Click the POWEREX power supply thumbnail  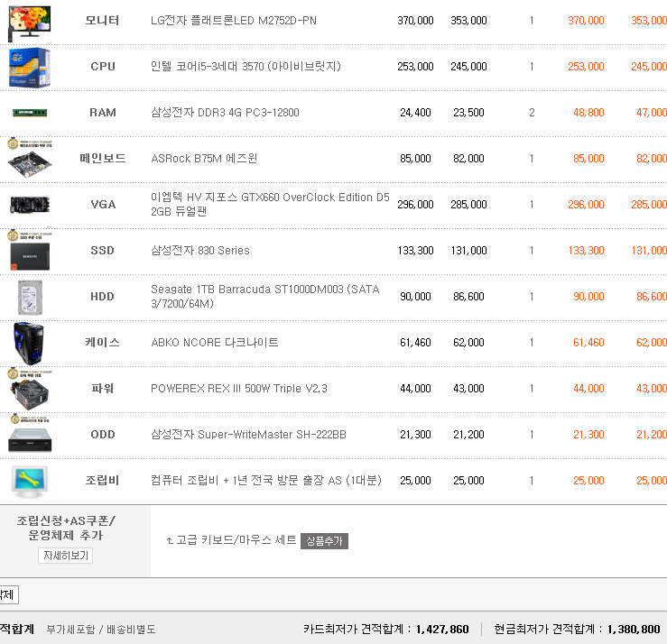30,389
